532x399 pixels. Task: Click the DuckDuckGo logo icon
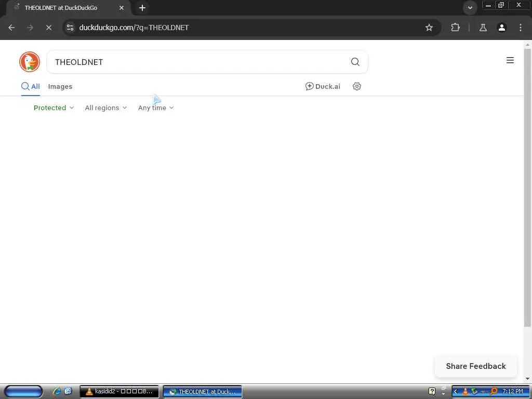coord(30,62)
